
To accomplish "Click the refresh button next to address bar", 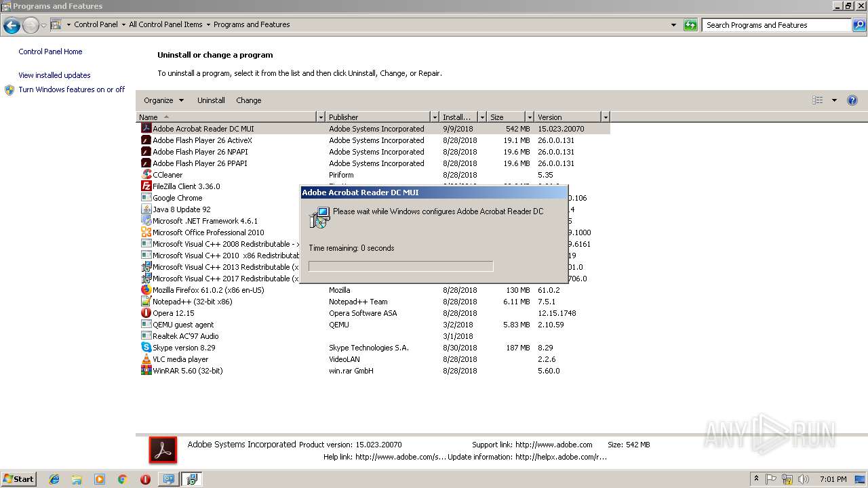I will 690,25.
